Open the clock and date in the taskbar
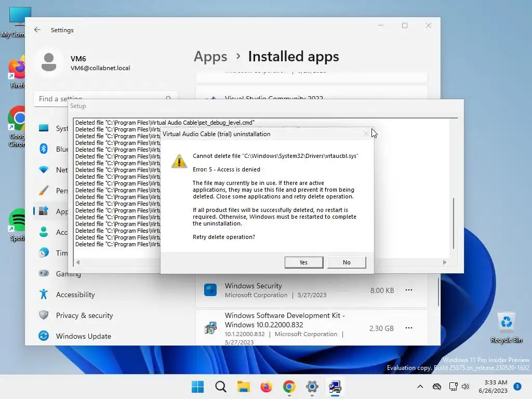532x399 pixels. click(x=493, y=387)
